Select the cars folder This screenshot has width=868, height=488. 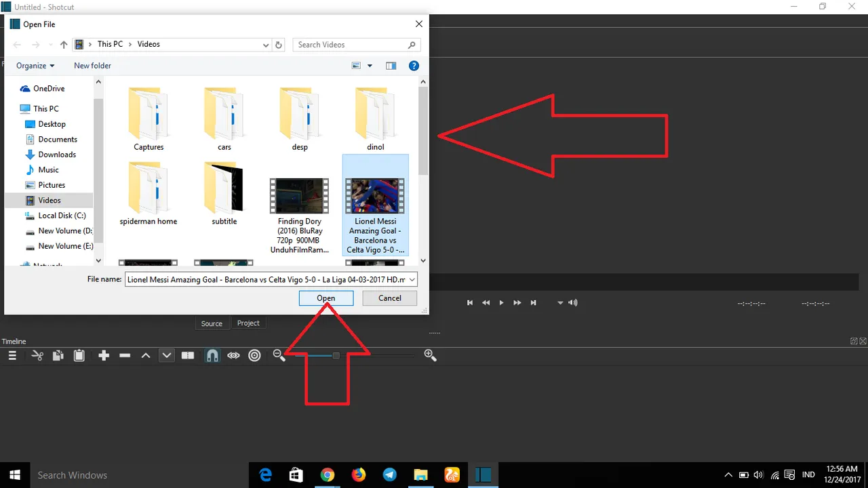click(224, 119)
